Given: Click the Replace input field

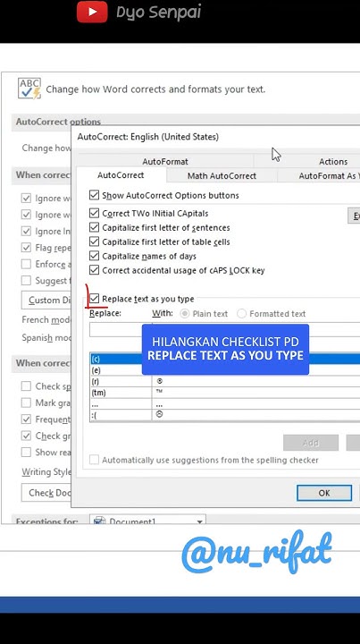Looking at the screenshot, I should (x=116, y=329).
